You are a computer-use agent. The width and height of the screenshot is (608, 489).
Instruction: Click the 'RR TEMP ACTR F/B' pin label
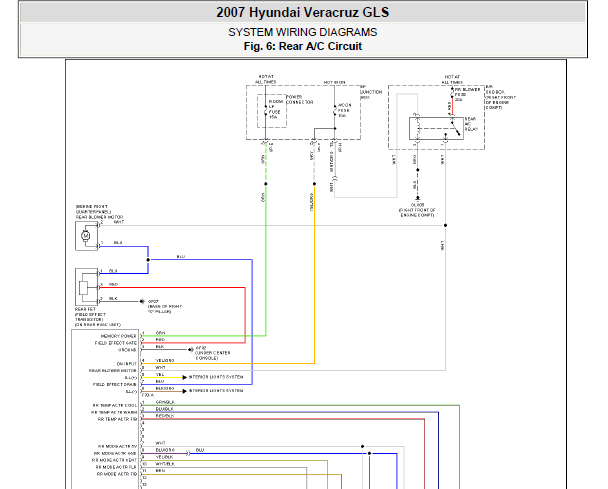click(117, 419)
